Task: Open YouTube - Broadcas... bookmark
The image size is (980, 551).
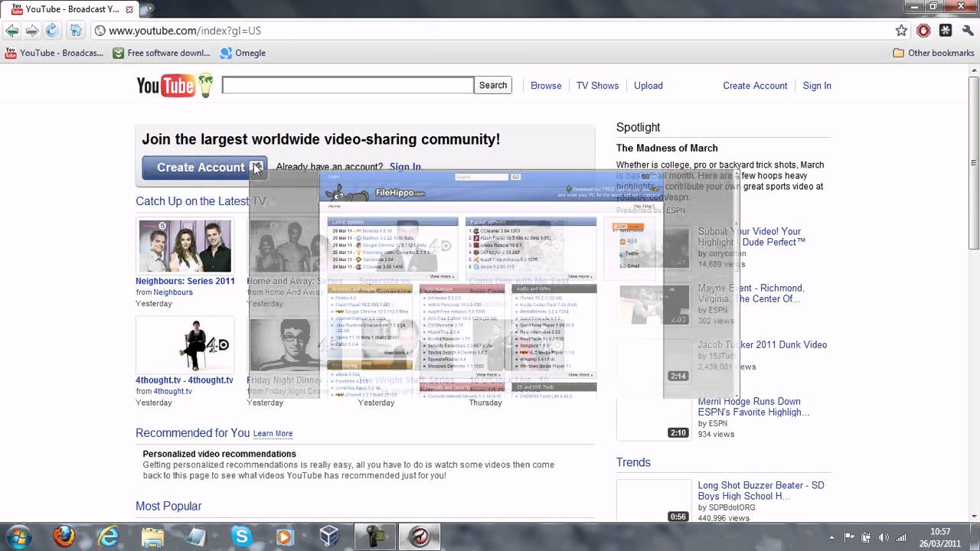Action: pyautogui.click(x=54, y=53)
